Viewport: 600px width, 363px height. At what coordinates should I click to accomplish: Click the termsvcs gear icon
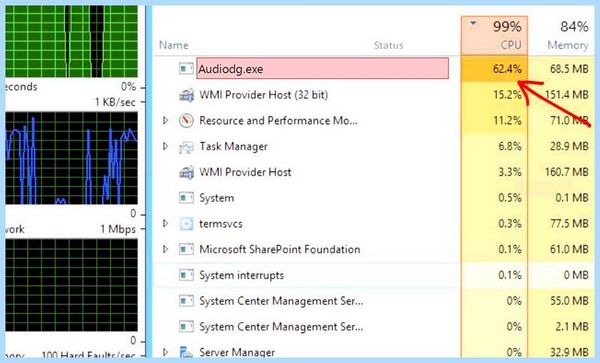click(x=186, y=224)
